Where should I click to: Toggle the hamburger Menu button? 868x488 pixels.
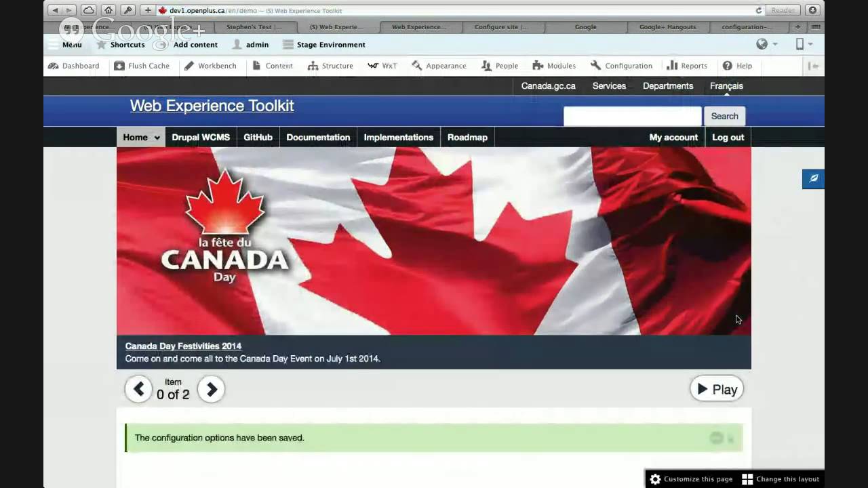[65, 45]
